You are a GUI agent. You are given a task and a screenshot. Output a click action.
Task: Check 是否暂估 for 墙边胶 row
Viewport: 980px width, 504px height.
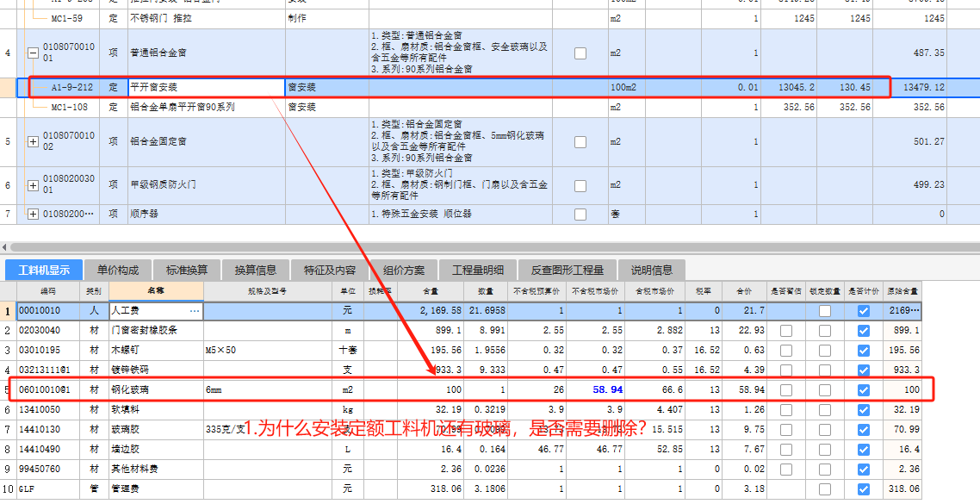[x=786, y=450]
